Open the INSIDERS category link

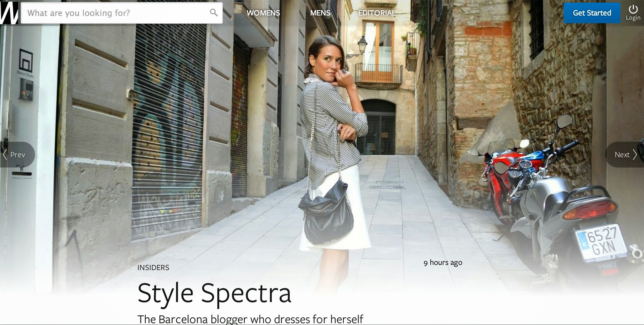pos(153,267)
